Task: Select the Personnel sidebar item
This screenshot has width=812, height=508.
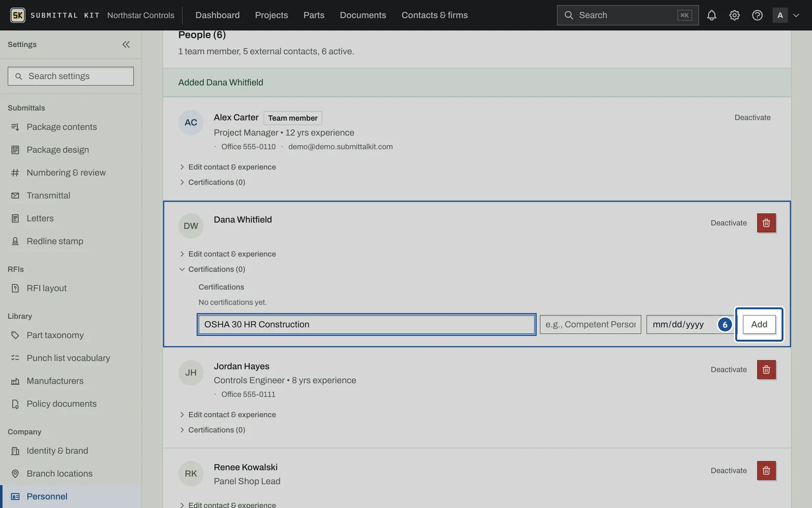Action: click(71, 496)
